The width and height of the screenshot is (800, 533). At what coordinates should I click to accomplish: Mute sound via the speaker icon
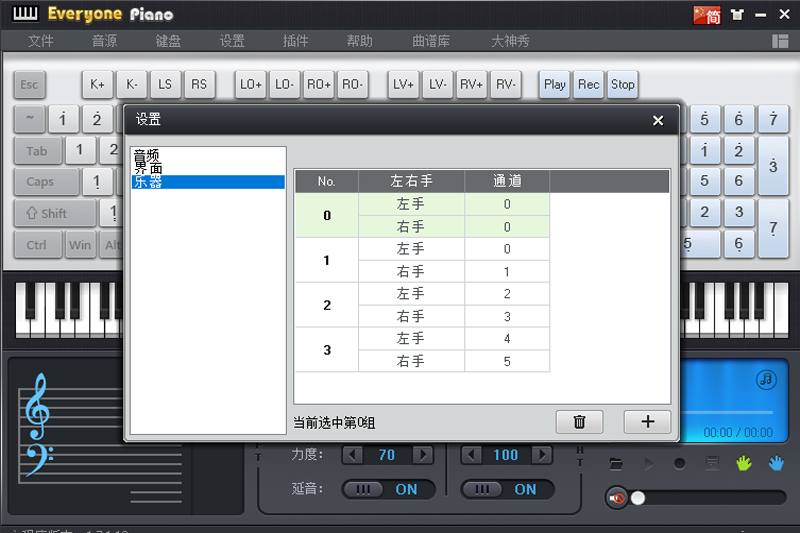point(617,498)
